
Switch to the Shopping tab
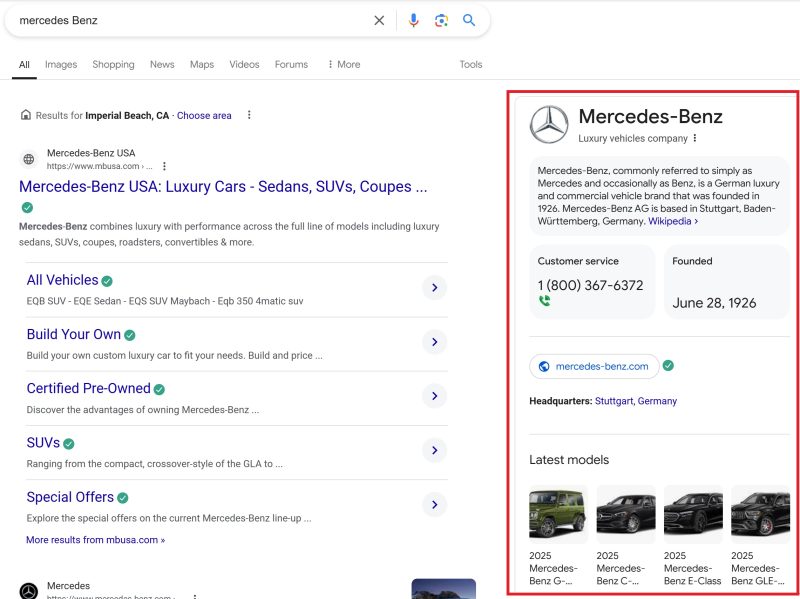coord(113,64)
